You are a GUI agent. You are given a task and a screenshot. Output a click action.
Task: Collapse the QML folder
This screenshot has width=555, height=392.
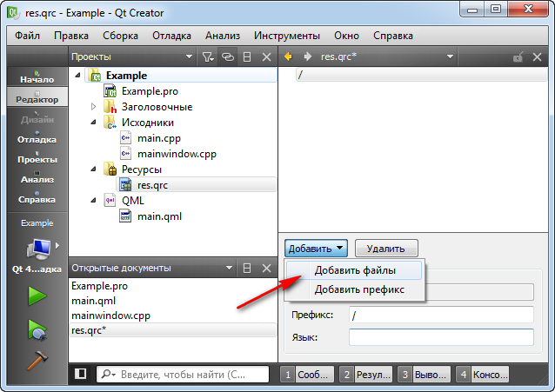93,200
